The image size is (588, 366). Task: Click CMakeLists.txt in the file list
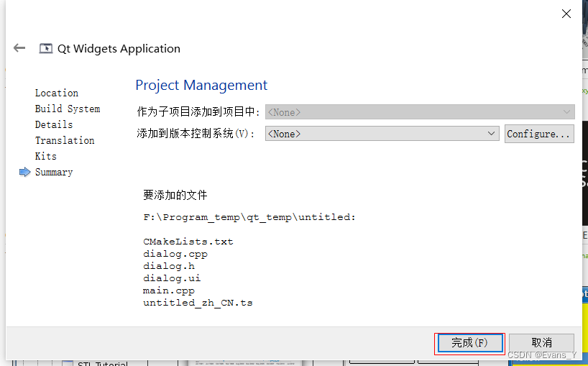point(188,242)
